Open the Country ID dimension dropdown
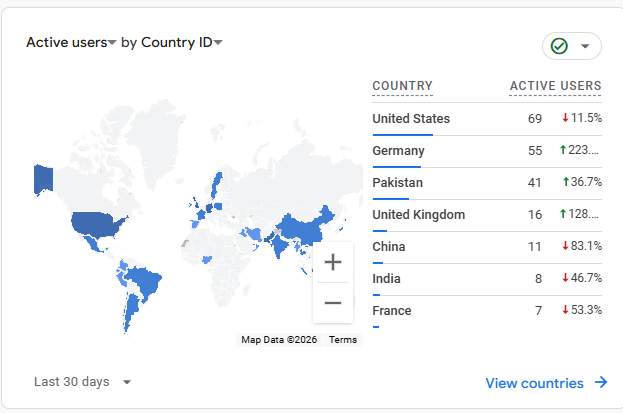The width and height of the screenshot is (623, 413). [x=182, y=42]
